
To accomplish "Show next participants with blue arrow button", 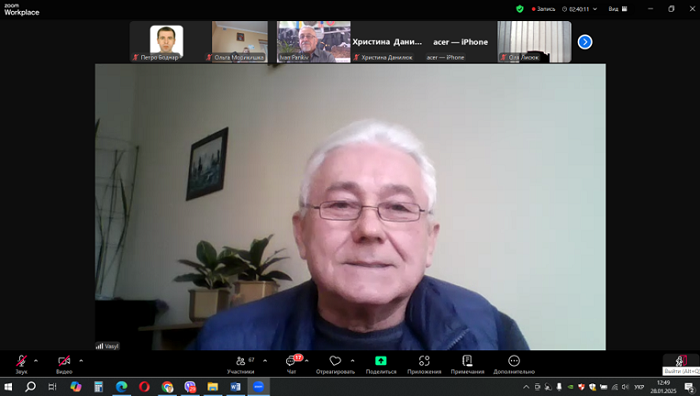I will click(585, 42).
